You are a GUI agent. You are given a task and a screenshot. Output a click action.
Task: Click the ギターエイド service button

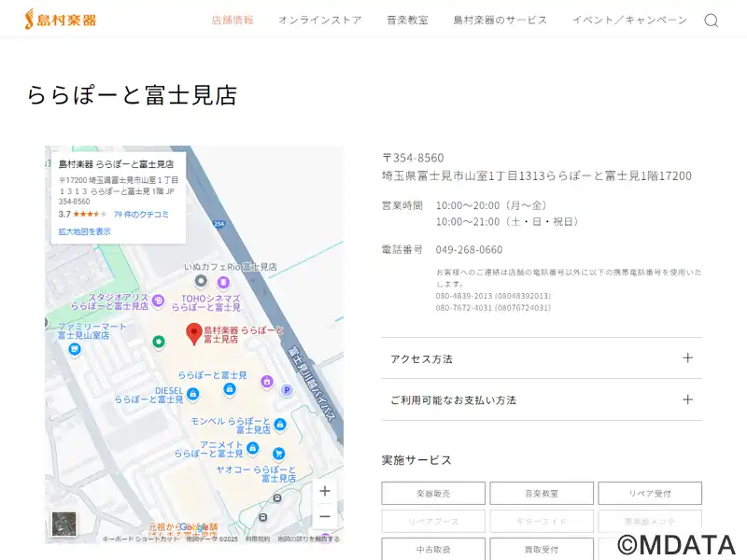click(542, 522)
